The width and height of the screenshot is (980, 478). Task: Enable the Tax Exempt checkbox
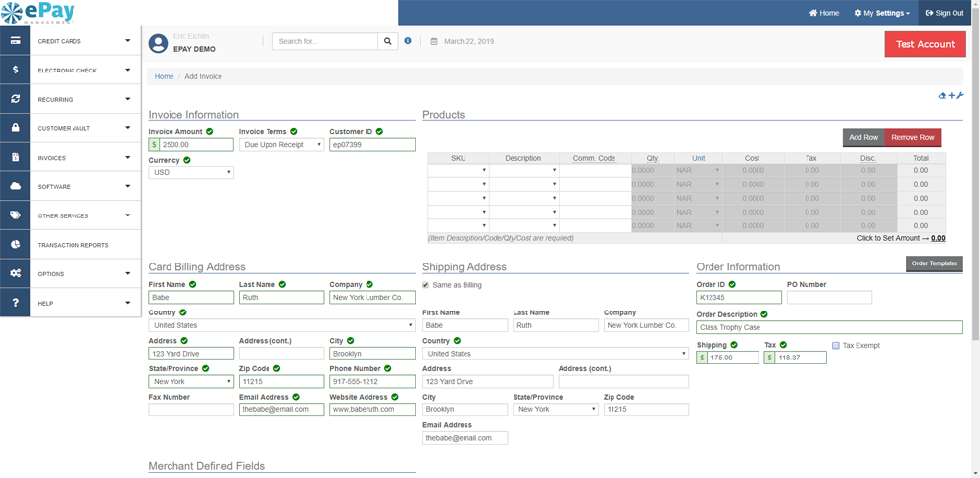(x=835, y=346)
